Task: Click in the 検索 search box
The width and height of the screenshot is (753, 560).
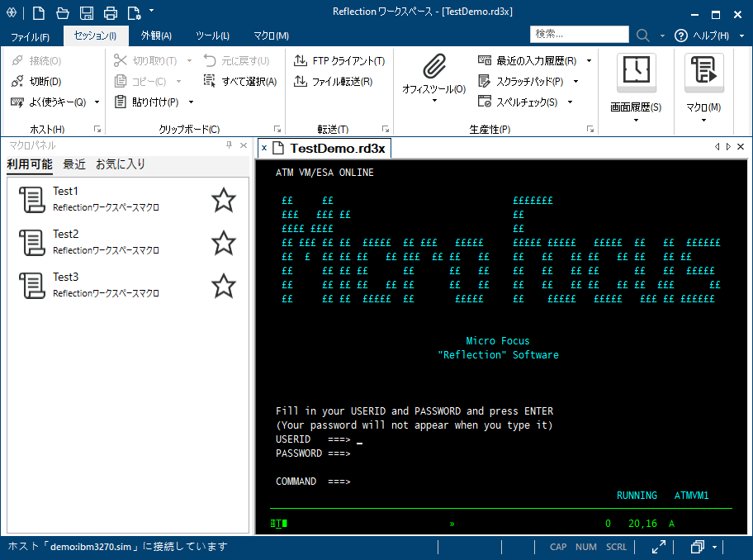Action: point(579,34)
